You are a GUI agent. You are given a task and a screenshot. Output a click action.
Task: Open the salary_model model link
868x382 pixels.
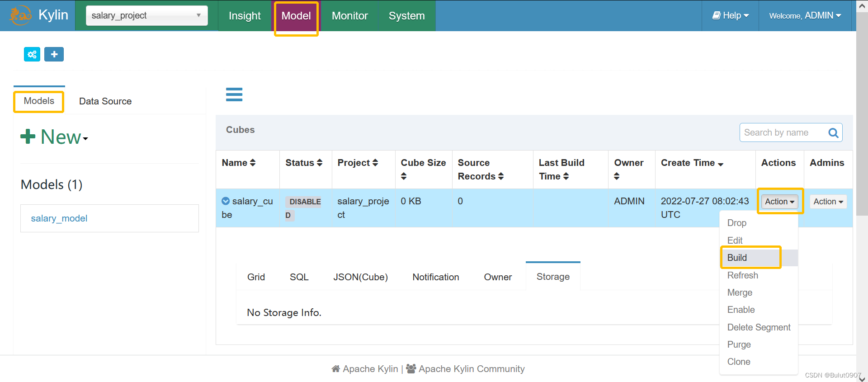[59, 218]
